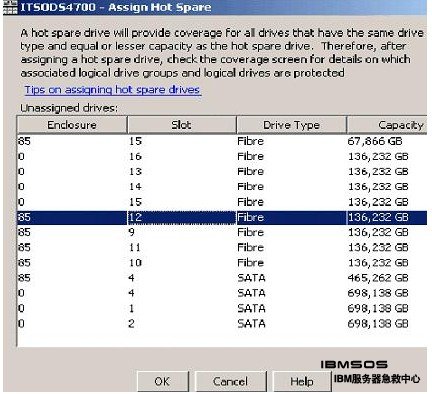This screenshot has height=394, width=432.
Task: Select the 465,262 GB SATA drive
Action: click(222, 278)
